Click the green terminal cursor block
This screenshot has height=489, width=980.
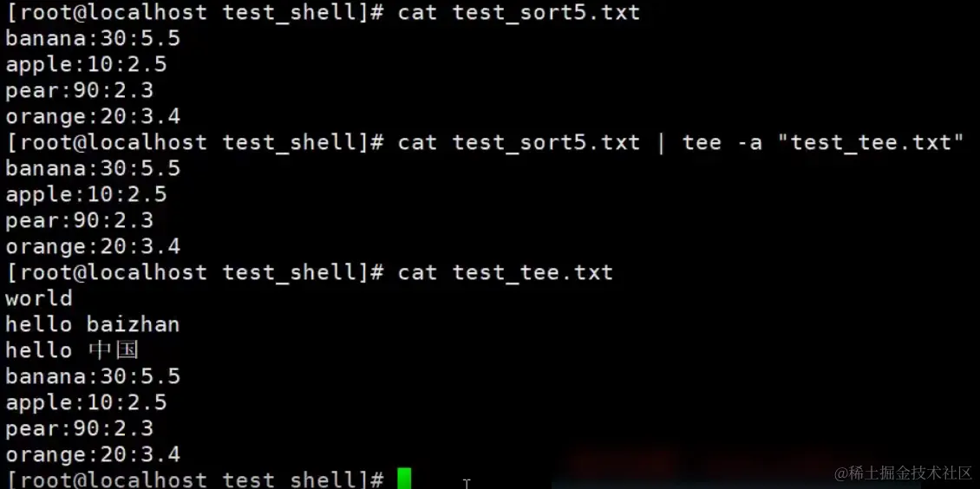tap(404, 479)
